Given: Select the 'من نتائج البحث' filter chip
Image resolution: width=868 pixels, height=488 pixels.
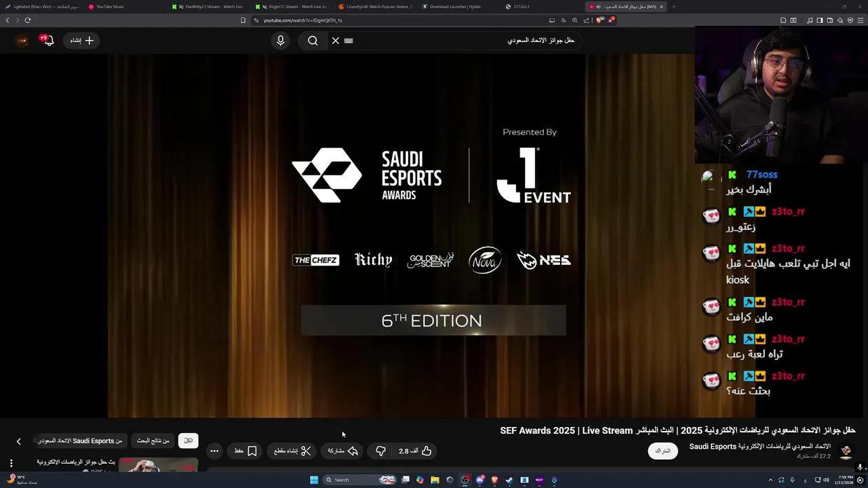Looking at the screenshot, I should click(153, 441).
